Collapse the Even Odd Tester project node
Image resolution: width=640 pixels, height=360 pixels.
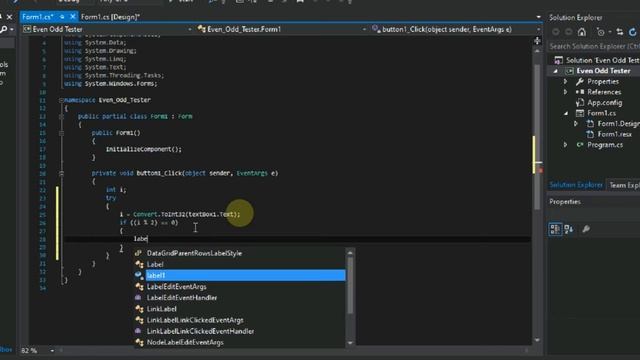[555, 71]
